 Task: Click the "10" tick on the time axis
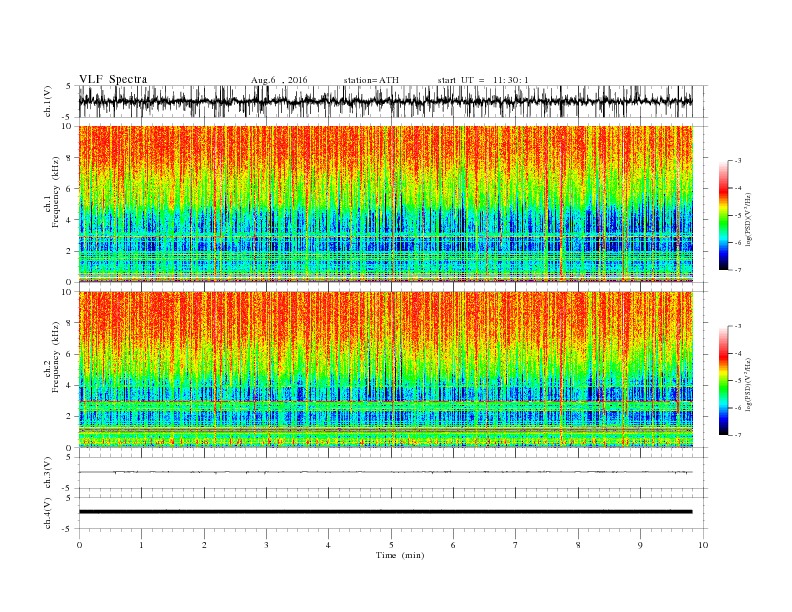[x=703, y=545]
